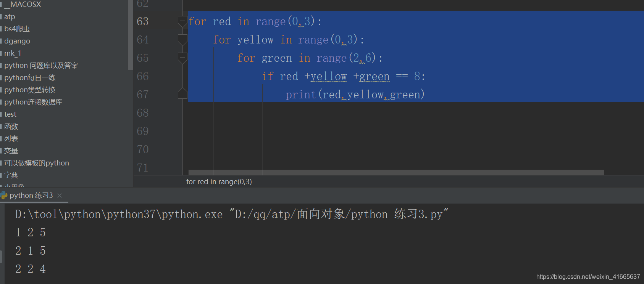Image resolution: width=644 pixels, height=284 pixels.
Task: Select the 列表 folder
Action: coord(11,138)
